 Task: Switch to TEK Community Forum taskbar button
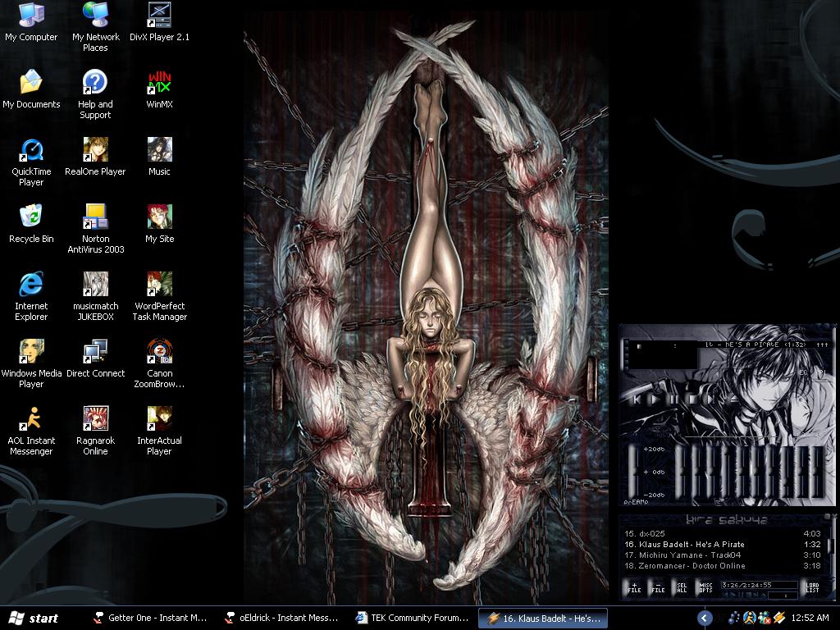tap(413, 619)
